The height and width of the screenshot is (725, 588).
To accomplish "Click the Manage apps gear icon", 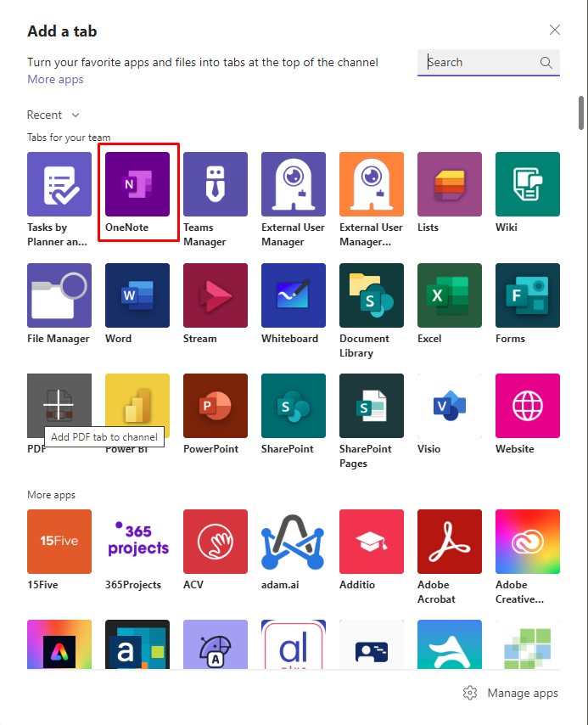I will [470, 693].
